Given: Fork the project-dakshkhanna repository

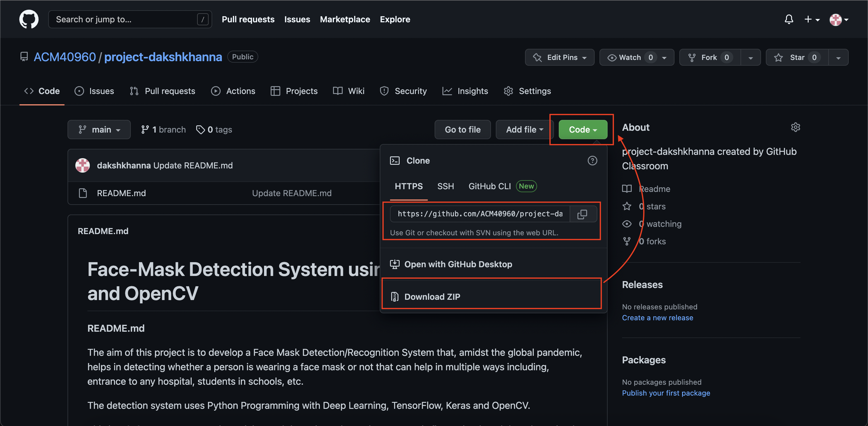Looking at the screenshot, I should (710, 57).
